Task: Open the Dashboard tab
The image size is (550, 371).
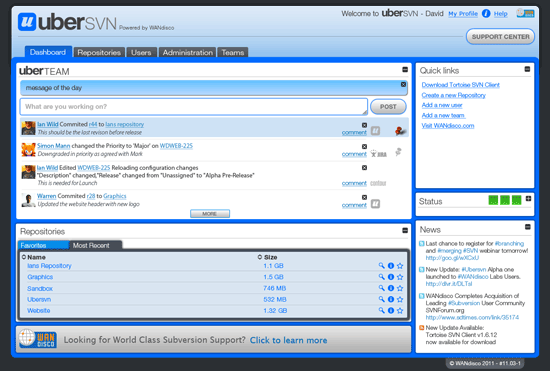Action: click(48, 52)
